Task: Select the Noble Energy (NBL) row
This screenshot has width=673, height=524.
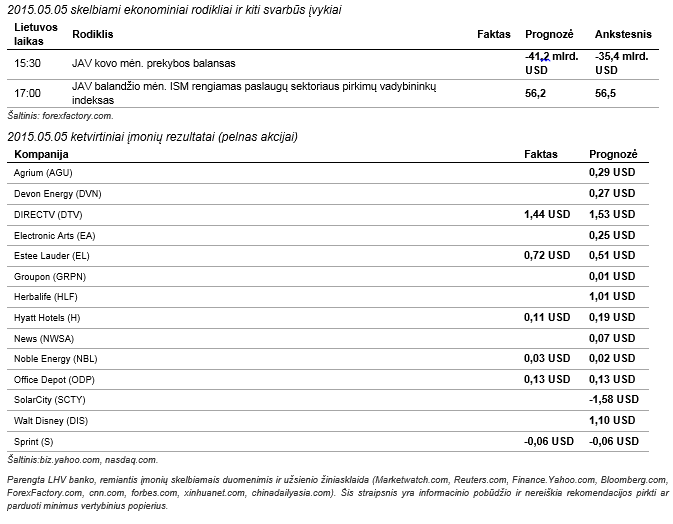Action: 328,359
